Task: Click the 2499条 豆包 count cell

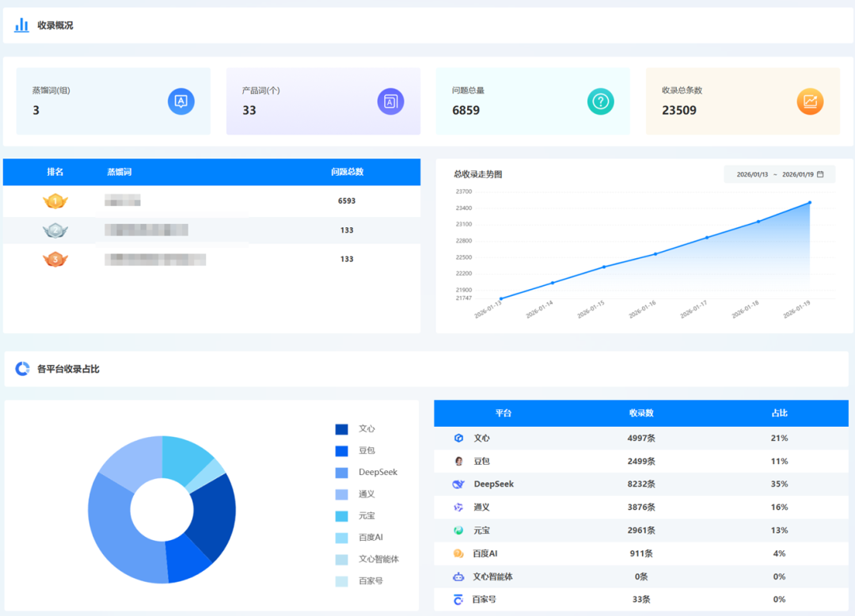Action: (641, 461)
